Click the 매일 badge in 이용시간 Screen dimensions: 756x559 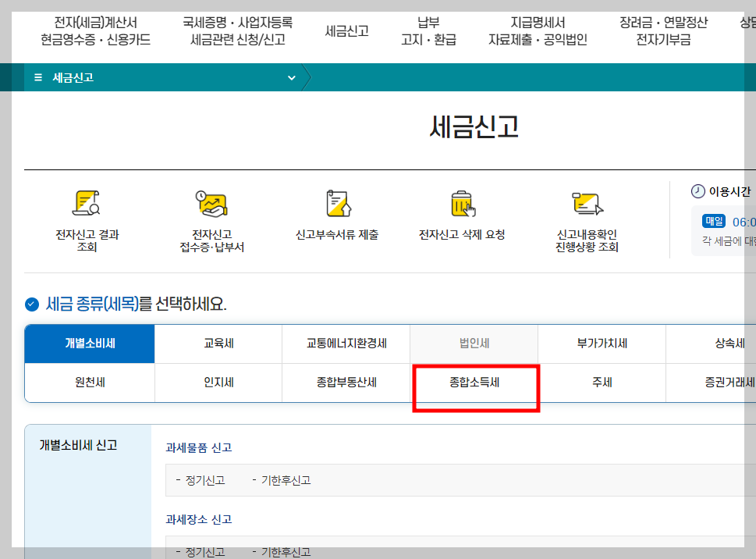pos(714,222)
